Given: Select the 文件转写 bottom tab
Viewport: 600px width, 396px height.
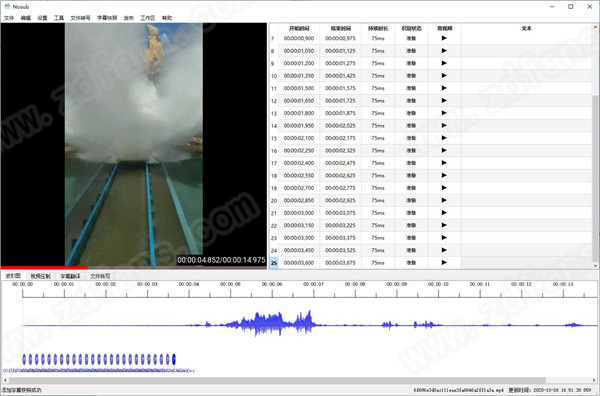Looking at the screenshot, I should pos(100,276).
